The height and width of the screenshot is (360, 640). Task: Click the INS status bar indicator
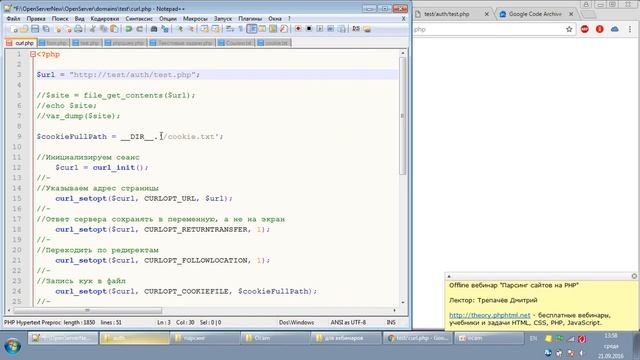coord(391,322)
